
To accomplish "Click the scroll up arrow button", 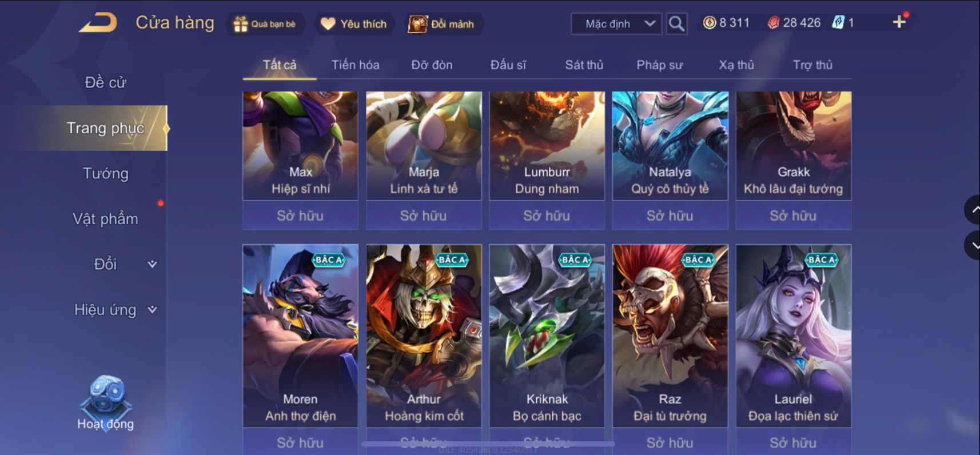I will pos(973,210).
